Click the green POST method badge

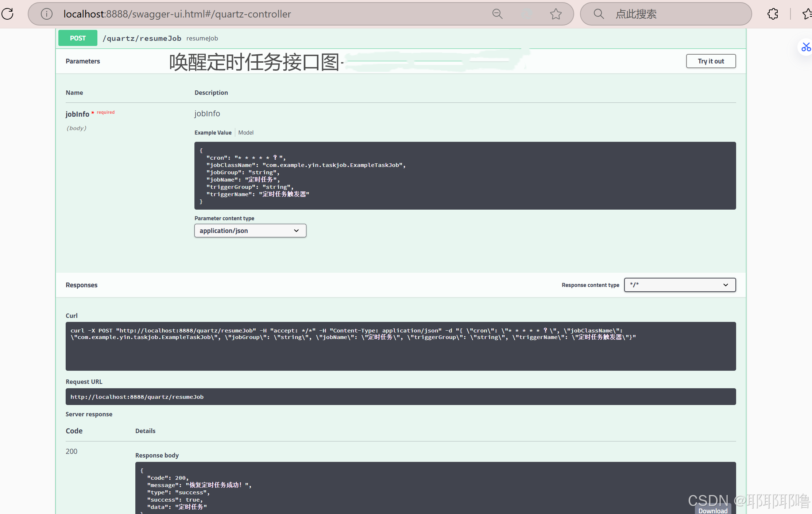click(x=78, y=38)
